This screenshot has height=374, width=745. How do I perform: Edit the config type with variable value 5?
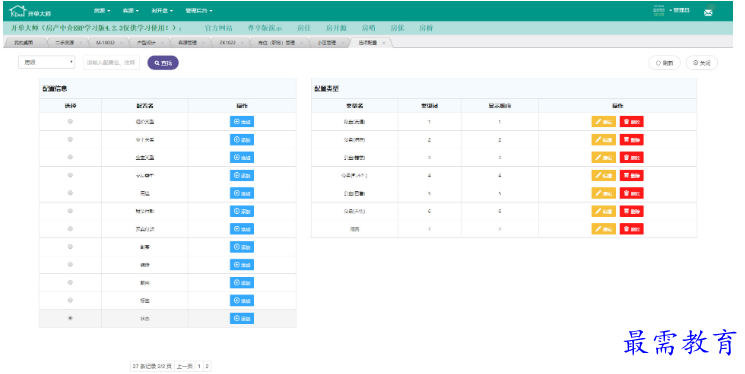[603, 193]
